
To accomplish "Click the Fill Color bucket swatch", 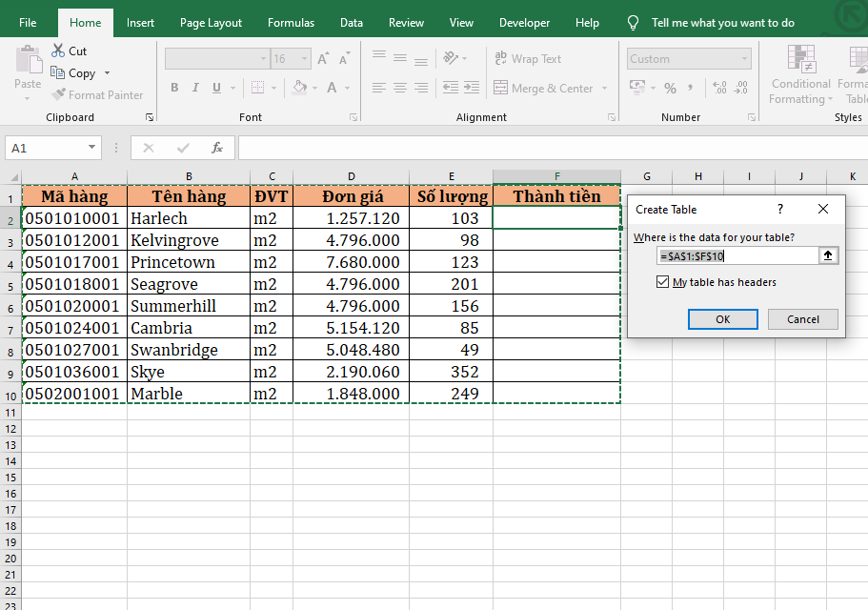I will click(299, 88).
